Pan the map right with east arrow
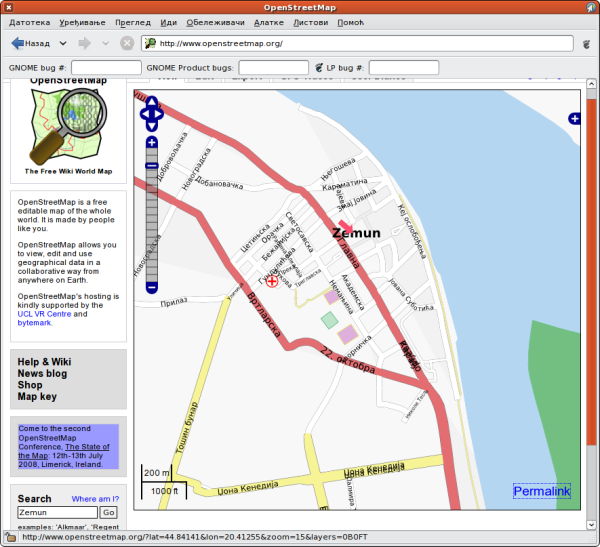 (159, 114)
